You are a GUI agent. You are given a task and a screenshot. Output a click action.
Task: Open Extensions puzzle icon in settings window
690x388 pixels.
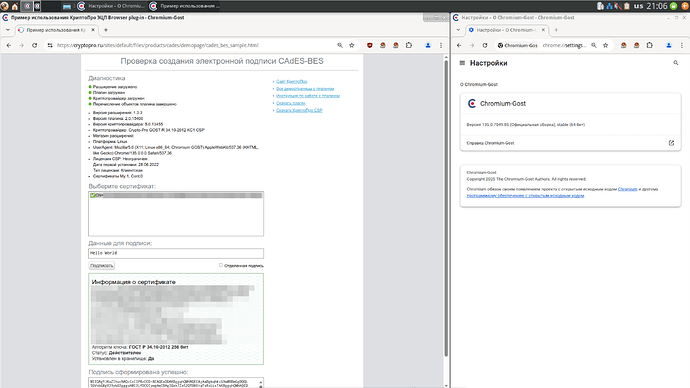pos(650,45)
